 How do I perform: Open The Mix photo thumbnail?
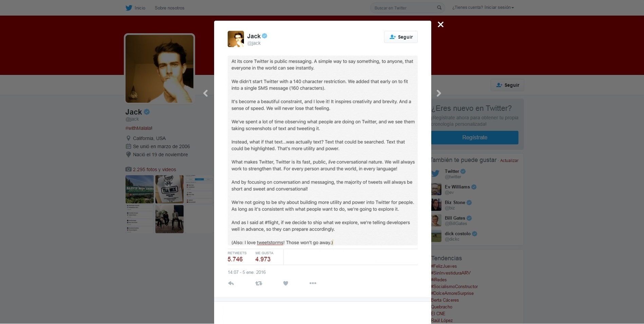point(169,189)
